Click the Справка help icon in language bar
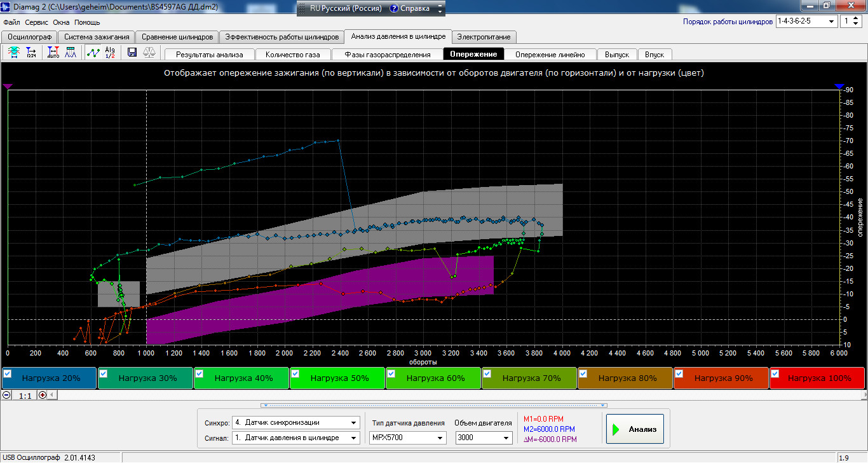The image size is (868, 463). [x=395, y=9]
